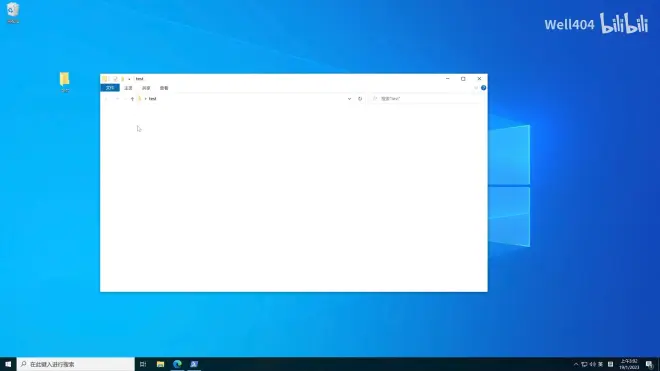Open the 查看 (View) ribbon tab

(x=164, y=88)
